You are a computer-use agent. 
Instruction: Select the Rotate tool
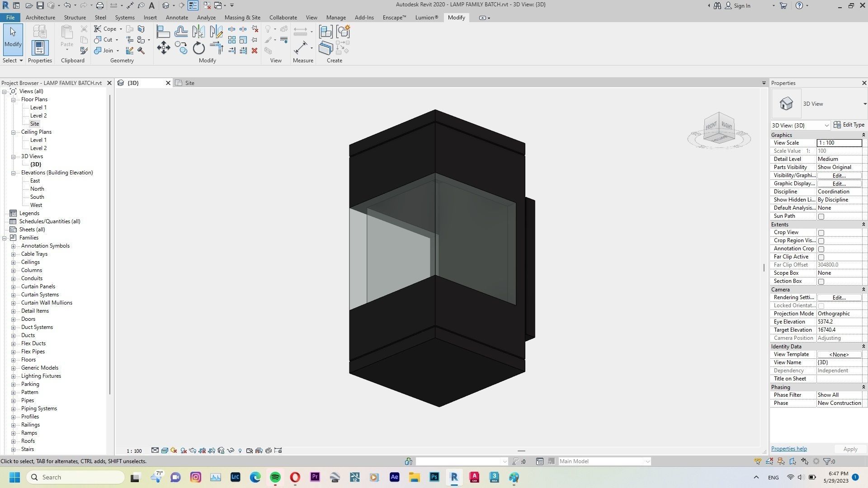(x=198, y=48)
